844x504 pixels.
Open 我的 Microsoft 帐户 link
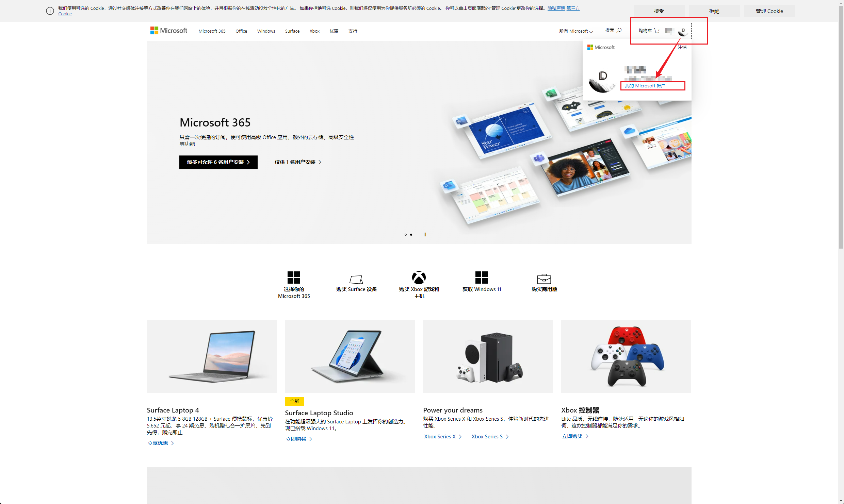[x=645, y=86]
